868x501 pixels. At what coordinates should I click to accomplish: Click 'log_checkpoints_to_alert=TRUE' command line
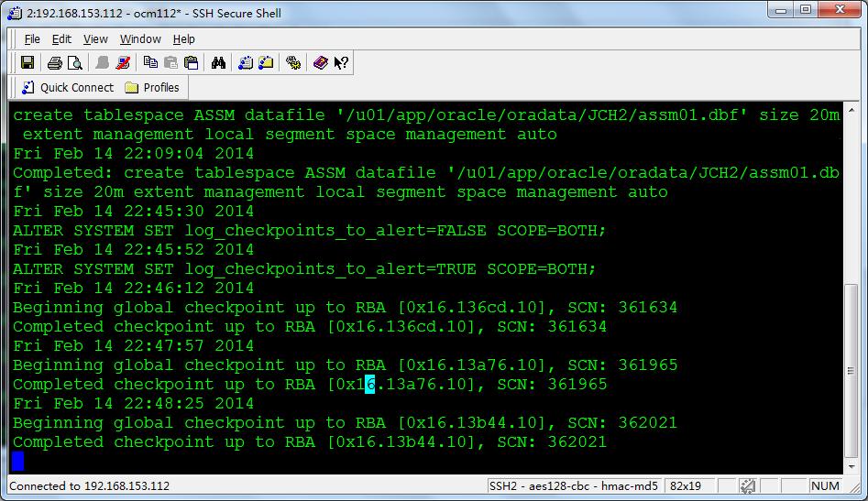click(304, 268)
